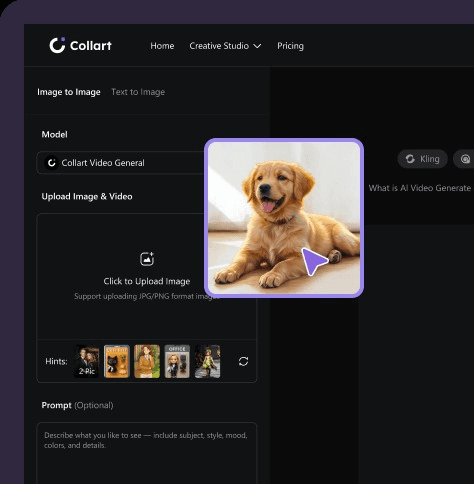
Task: Select the Kling model chip
Action: 422,159
